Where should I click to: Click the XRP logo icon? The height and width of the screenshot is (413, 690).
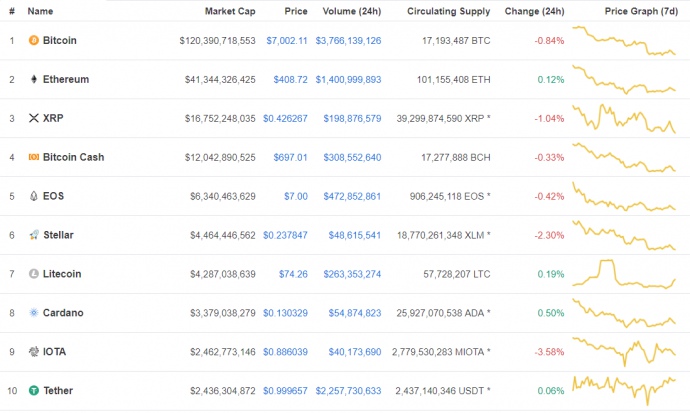click(34, 118)
